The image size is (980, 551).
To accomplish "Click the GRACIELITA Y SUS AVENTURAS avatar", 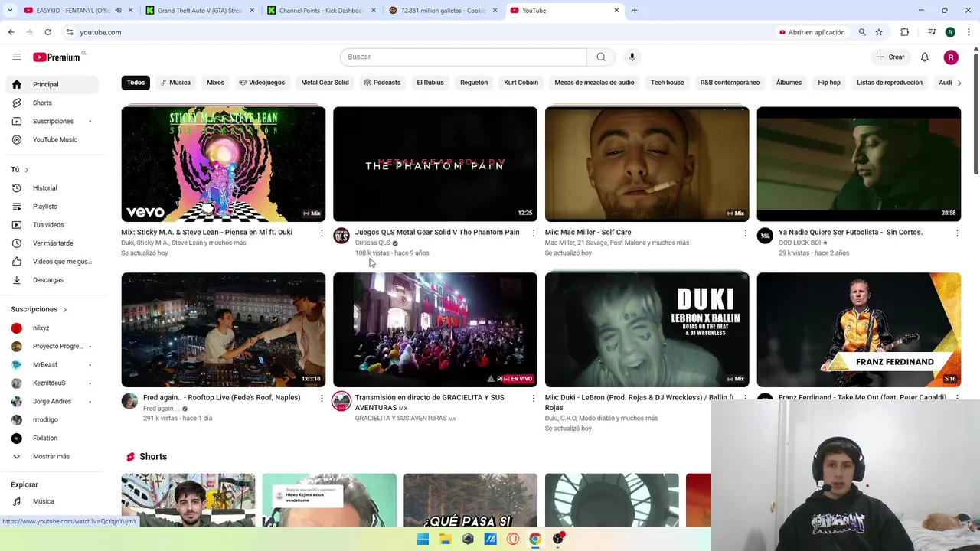I will tap(341, 401).
